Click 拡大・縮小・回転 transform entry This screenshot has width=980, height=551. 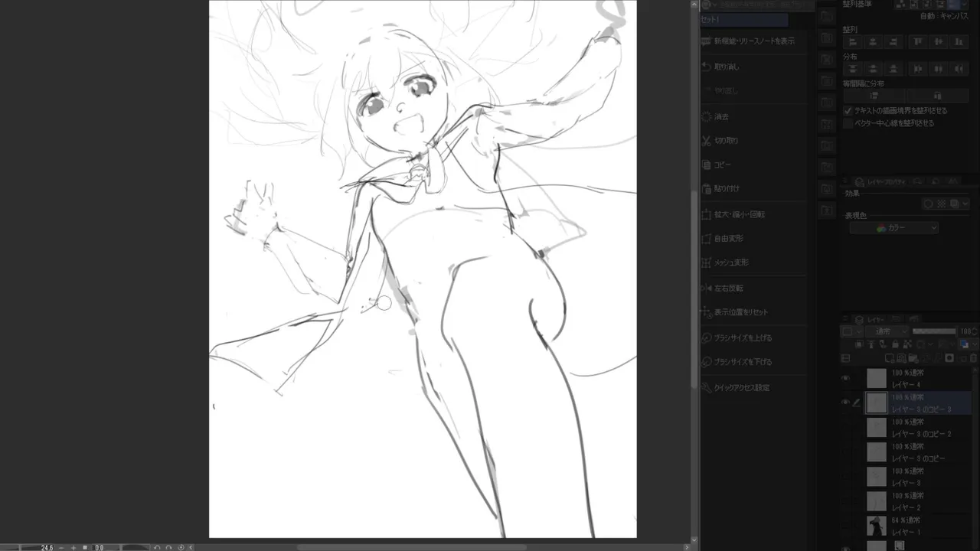point(753,214)
